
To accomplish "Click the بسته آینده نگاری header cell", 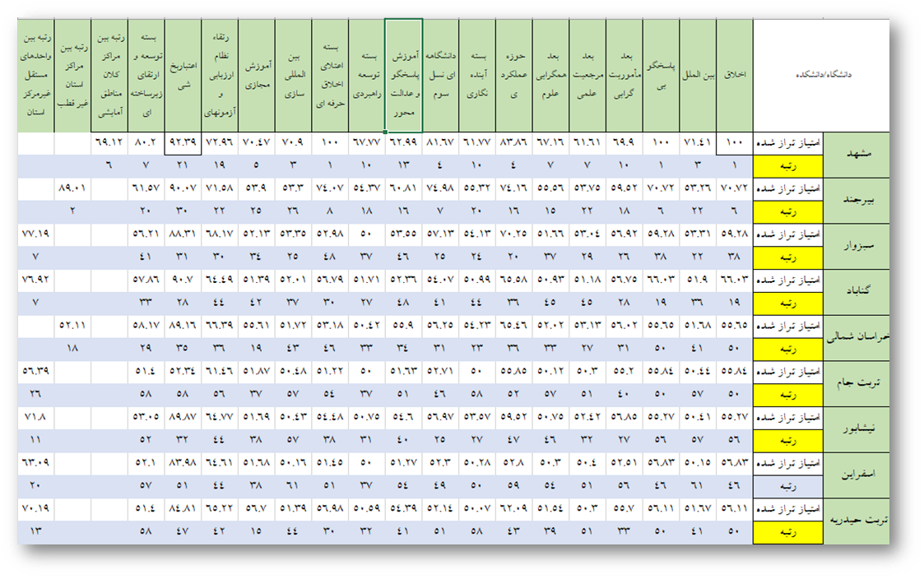I will click(477, 76).
